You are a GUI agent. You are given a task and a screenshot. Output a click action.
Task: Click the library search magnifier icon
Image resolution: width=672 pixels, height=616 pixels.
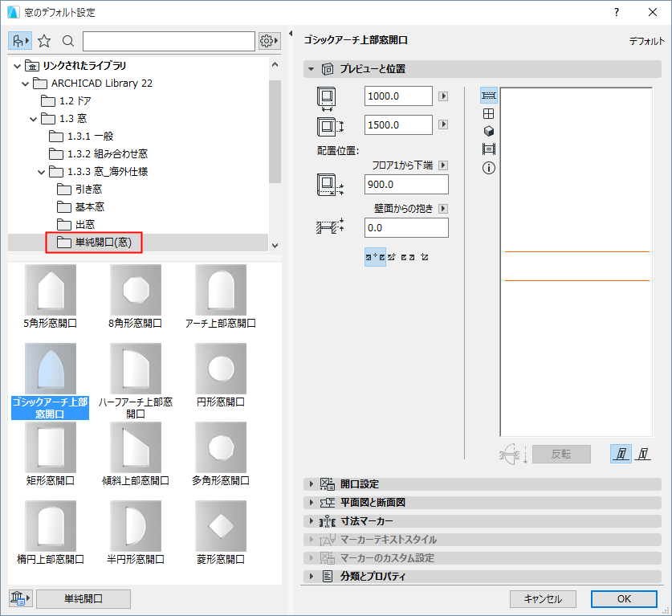pos(68,41)
